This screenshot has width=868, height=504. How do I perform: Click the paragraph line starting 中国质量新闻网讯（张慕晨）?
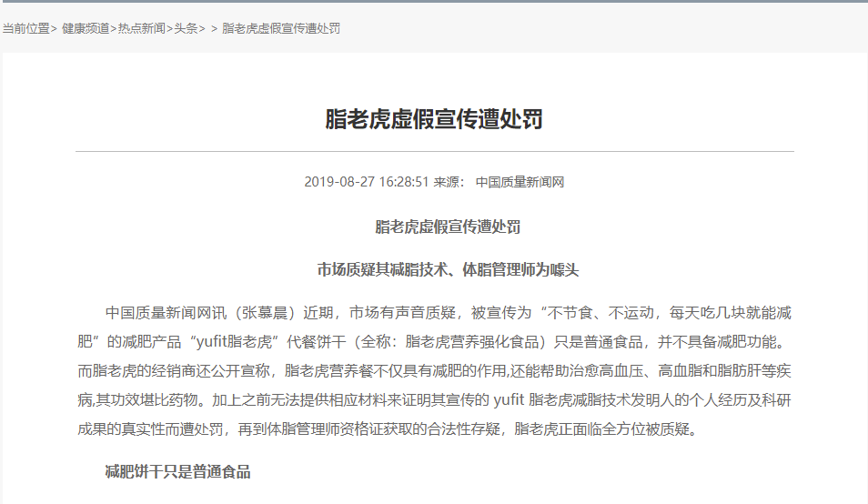pos(449,313)
